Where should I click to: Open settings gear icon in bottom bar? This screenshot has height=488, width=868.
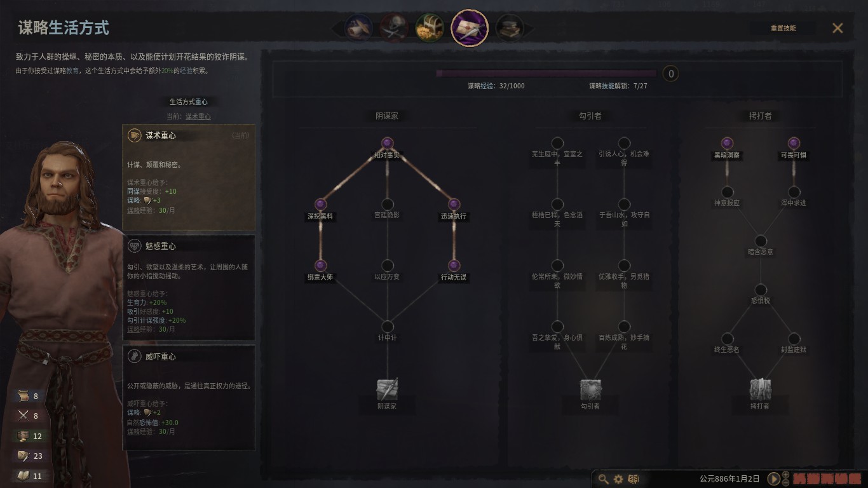618,479
